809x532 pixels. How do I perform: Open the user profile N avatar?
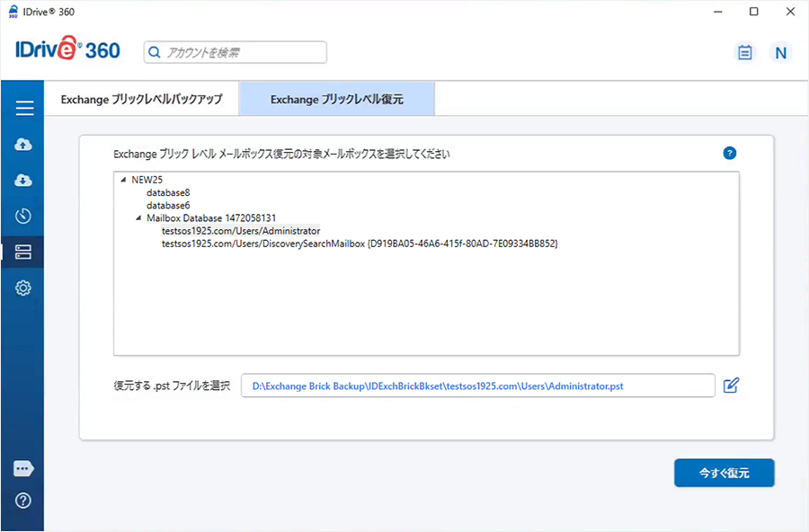pos(780,53)
